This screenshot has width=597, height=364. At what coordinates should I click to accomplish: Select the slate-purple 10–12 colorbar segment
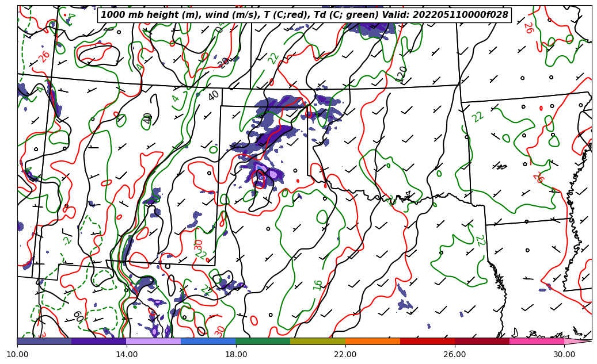point(44,341)
